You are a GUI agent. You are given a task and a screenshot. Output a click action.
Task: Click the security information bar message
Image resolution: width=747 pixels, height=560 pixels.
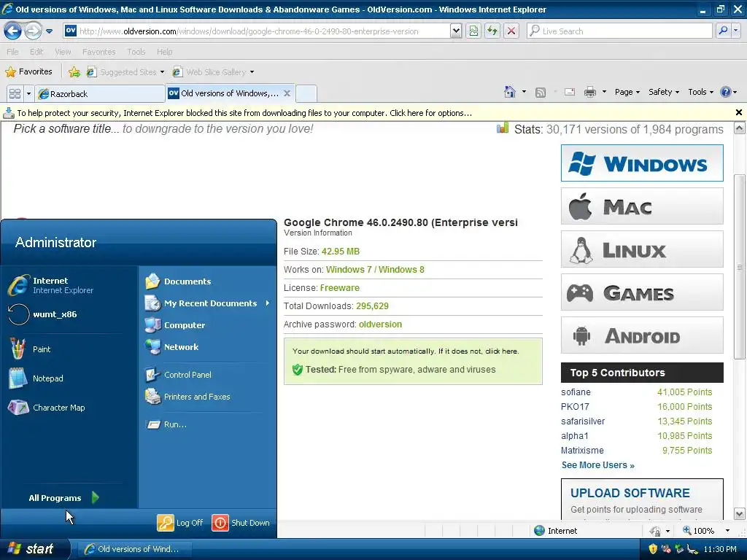pyautogui.click(x=244, y=113)
